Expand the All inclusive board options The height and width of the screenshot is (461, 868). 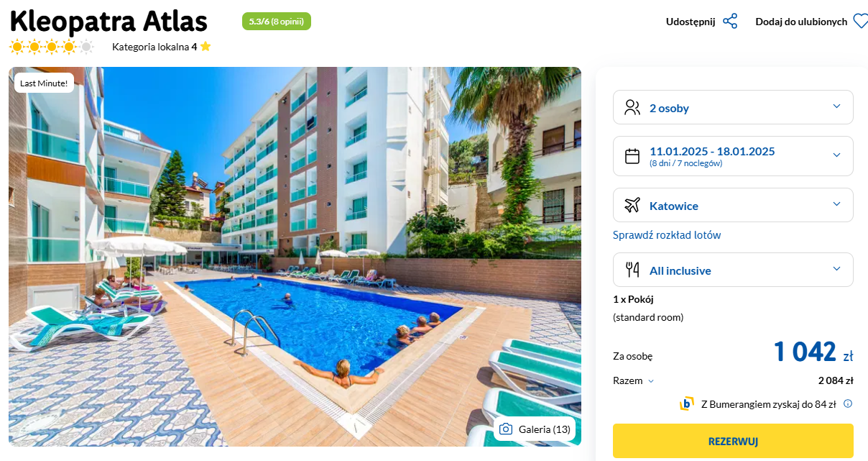pyautogui.click(x=733, y=270)
